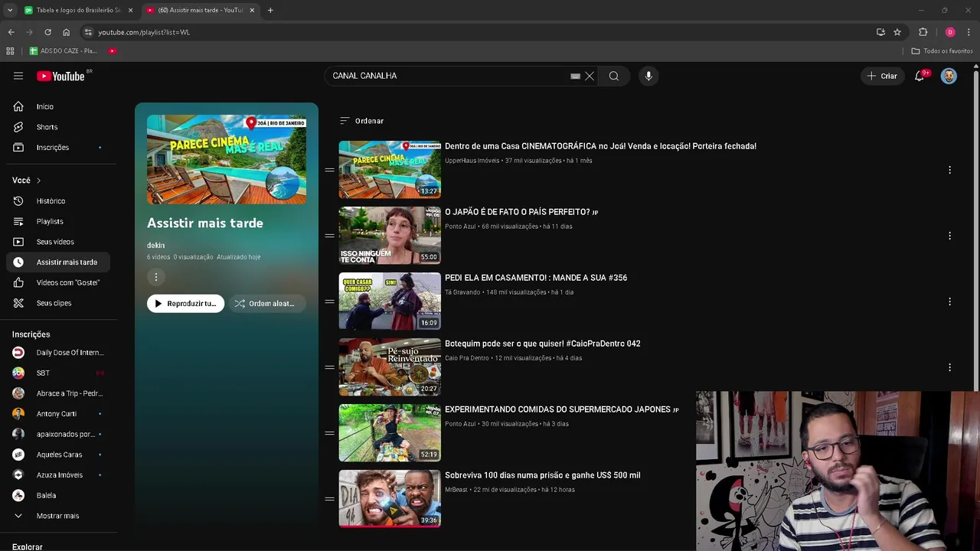Open MrBeast channel link
Screen dimensions: 980x551
point(456,490)
